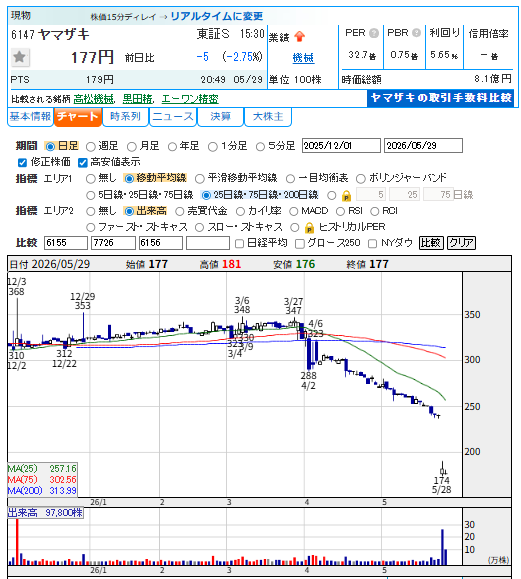Image resolution: width=521 pixels, height=579 pixels.
Task: Open the ニュース tab
Action: pyautogui.click(x=173, y=117)
